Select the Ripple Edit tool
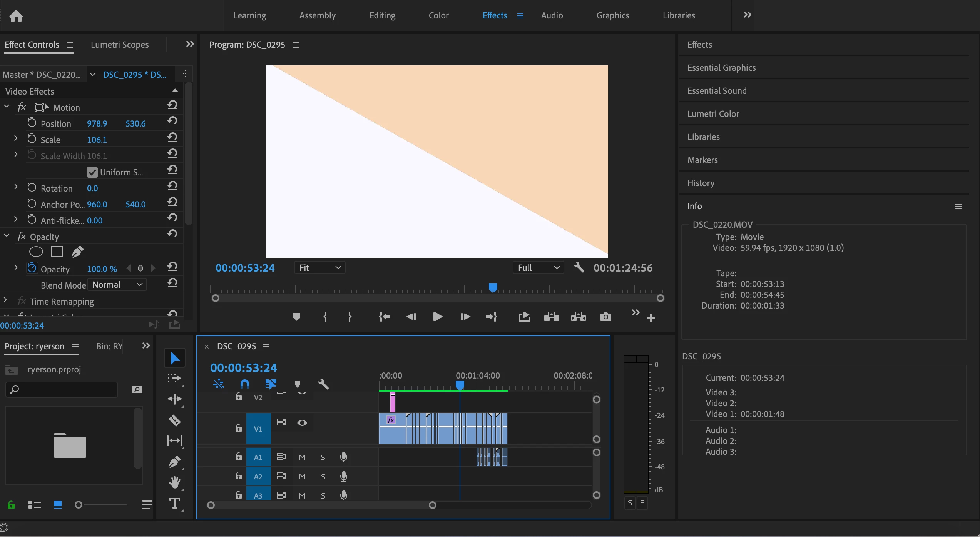Screen dimensions: 980x537 (174, 399)
